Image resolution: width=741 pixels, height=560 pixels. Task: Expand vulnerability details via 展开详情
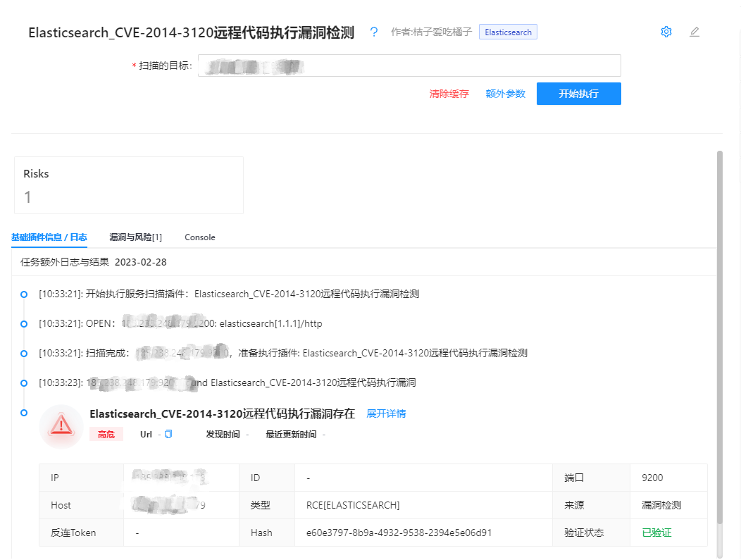pos(386,413)
